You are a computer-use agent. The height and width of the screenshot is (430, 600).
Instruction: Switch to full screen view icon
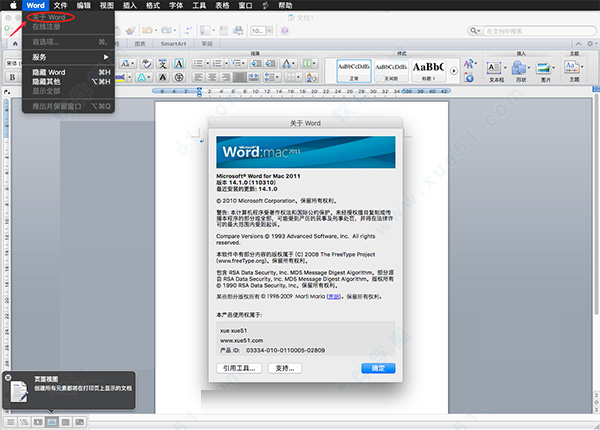[79, 422]
